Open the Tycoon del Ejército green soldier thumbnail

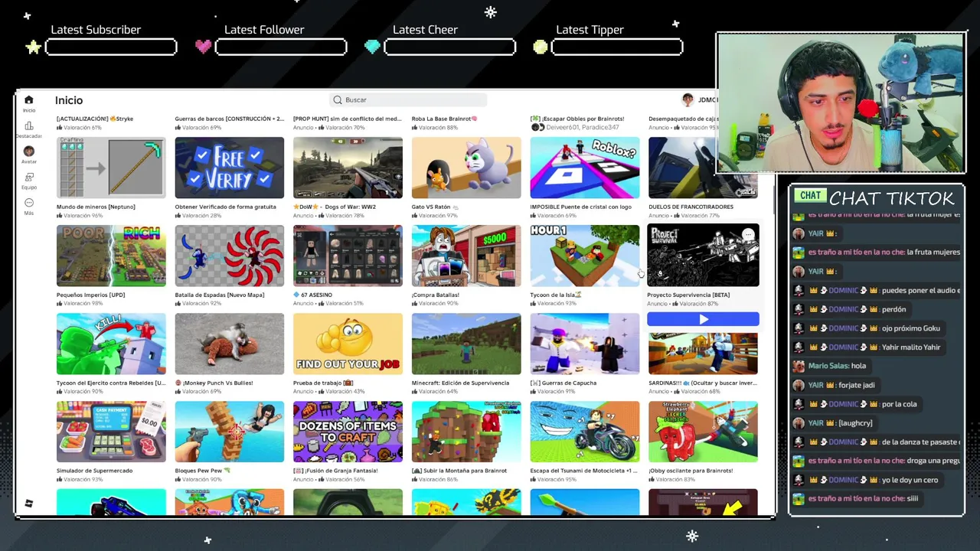111,344
